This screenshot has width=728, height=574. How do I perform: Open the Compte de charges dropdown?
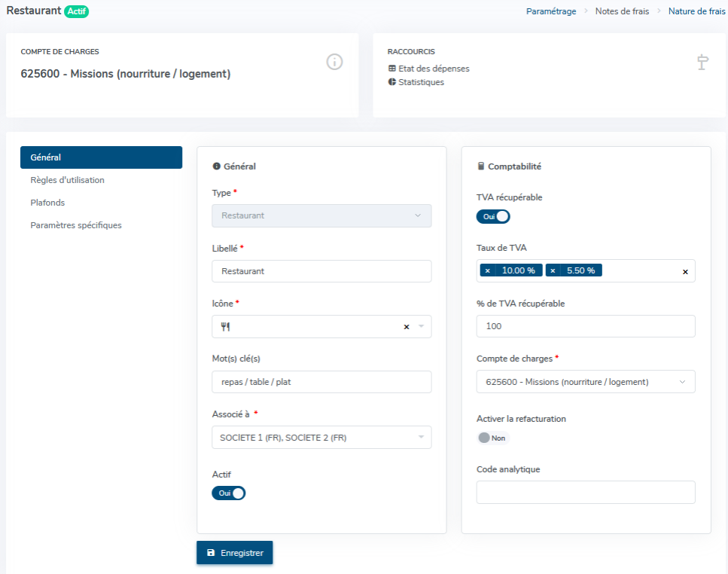585,382
